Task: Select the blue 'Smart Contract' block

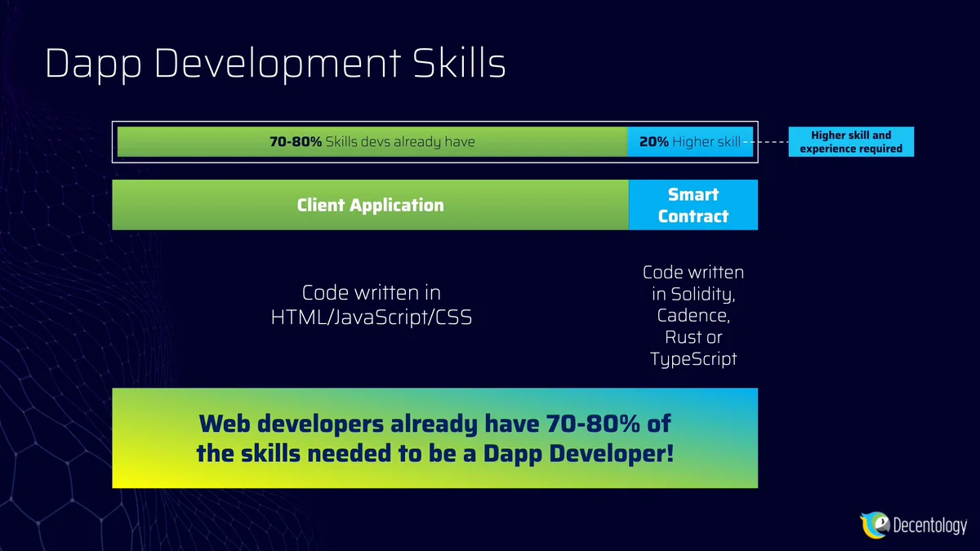Action: coord(693,205)
